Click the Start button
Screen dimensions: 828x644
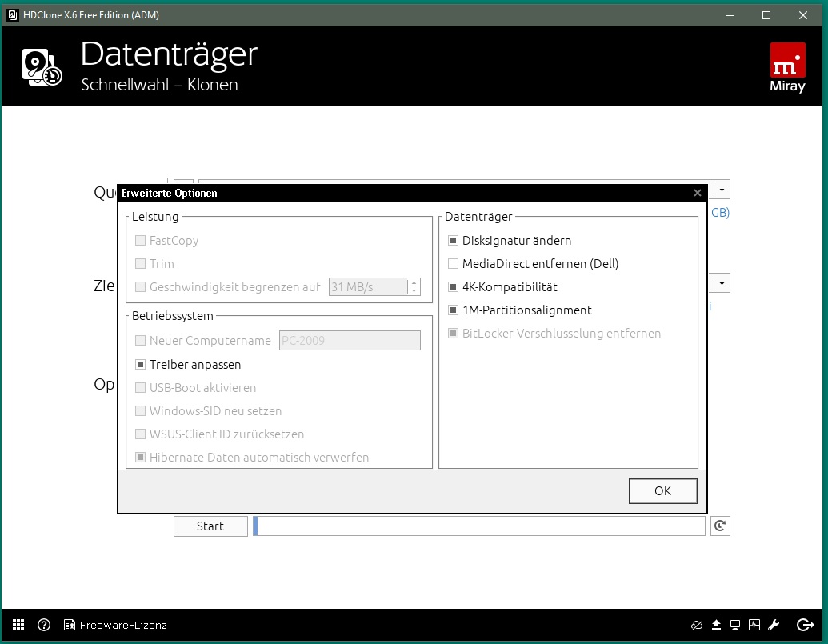click(210, 526)
